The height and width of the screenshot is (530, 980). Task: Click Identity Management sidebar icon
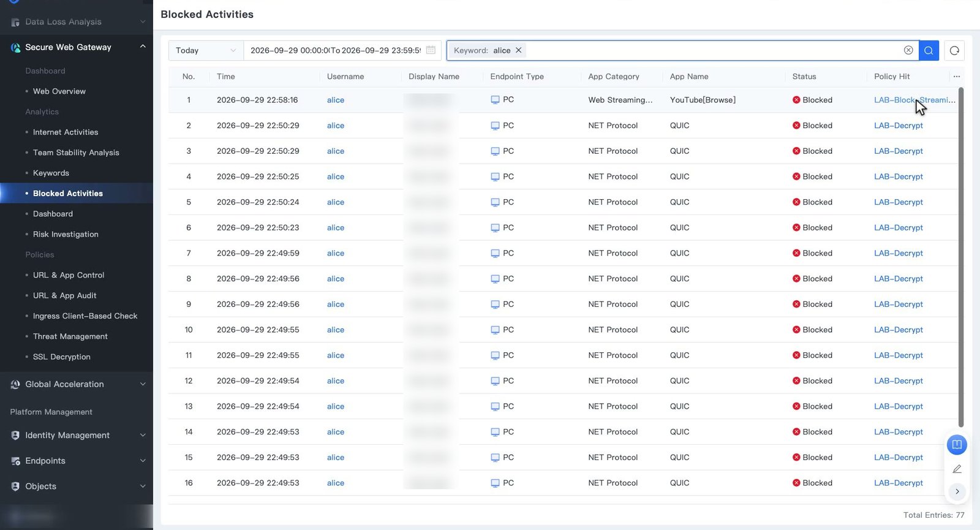click(15, 435)
